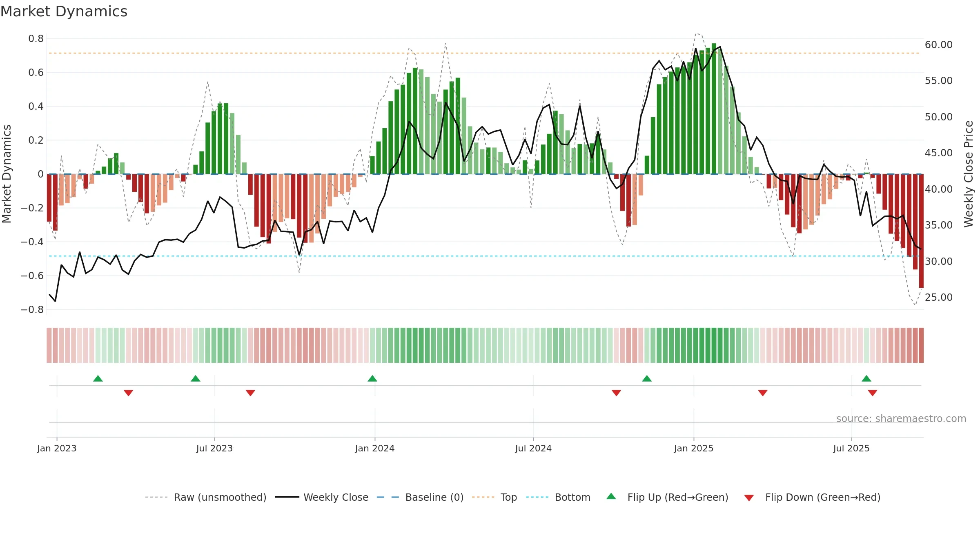Toggle the Bottom legend entry
The image size is (980, 551).
558,497
